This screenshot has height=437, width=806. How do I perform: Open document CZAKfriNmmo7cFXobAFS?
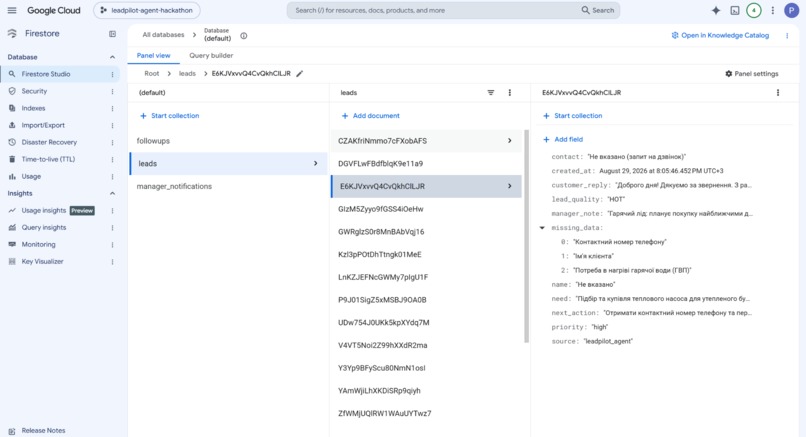[426, 141]
